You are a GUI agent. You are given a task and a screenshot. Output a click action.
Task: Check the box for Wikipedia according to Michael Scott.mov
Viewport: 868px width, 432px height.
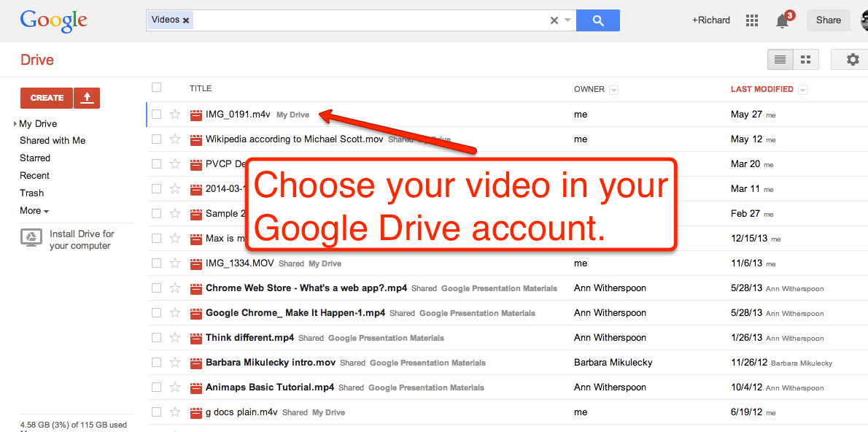tap(157, 139)
